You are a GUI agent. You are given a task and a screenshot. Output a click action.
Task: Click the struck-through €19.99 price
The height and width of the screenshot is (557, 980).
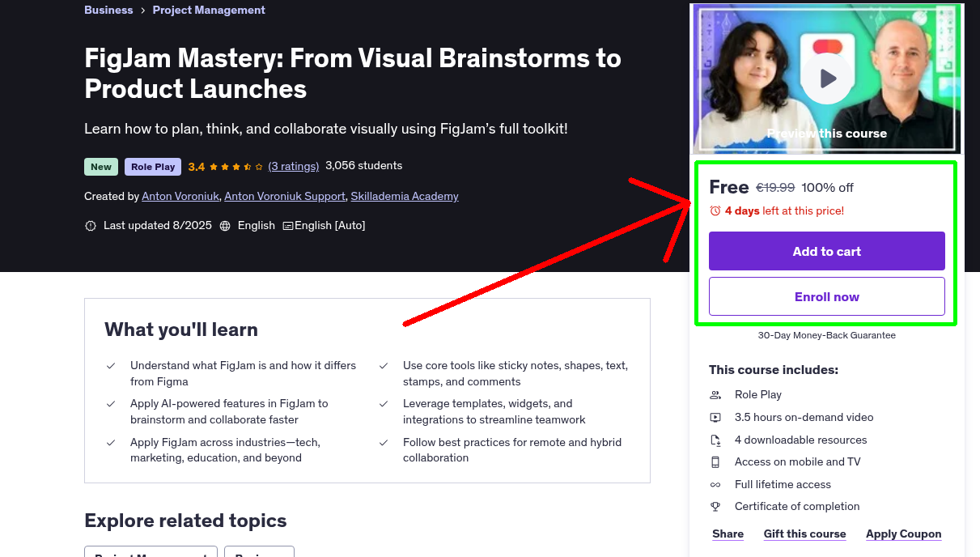775,188
